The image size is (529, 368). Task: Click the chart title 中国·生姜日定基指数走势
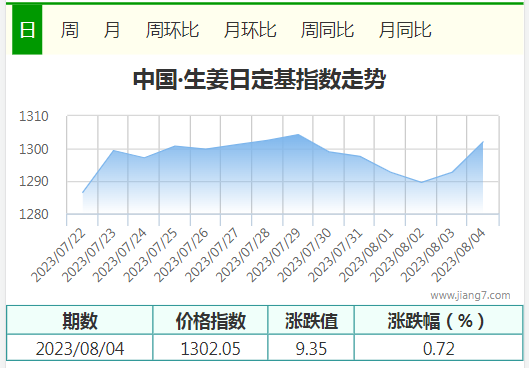click(x=259, y=80)
